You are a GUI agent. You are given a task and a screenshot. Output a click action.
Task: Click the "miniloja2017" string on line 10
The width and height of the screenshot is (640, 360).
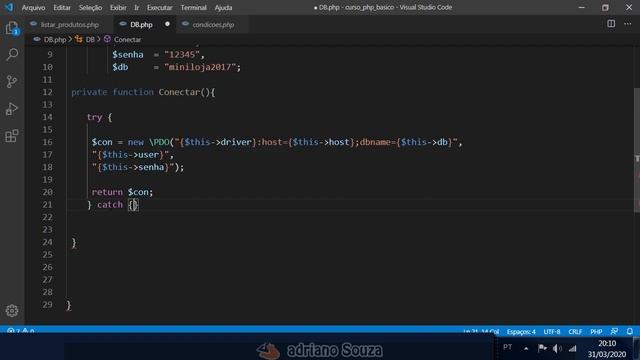tap(200, 67)
